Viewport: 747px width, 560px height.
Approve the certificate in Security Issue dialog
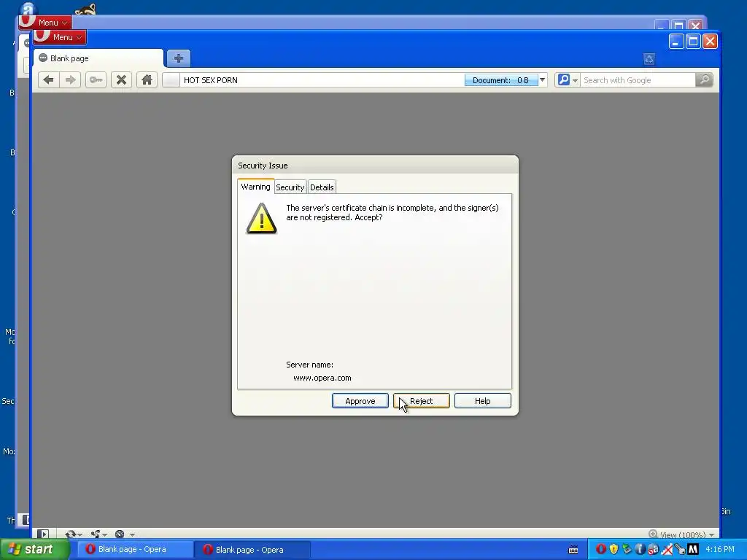pos(360,401)
